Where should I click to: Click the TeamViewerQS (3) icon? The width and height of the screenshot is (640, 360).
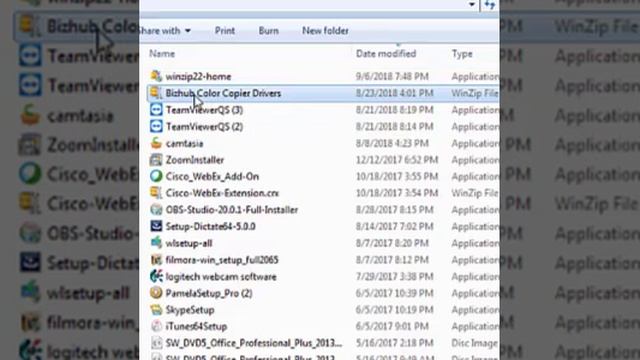(156, 109)
